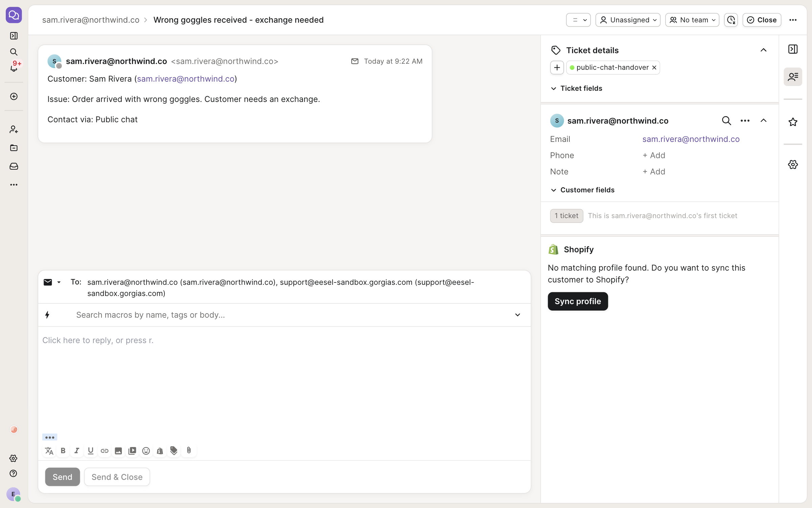This screenshot has height=508, width=812.
Task: Open the search icon in left sidebar
Action: point(14,52)
